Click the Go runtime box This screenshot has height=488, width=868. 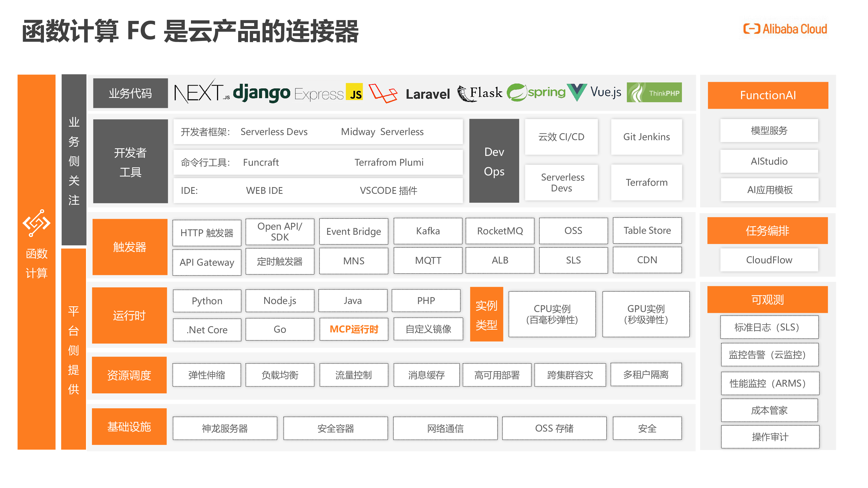point(280,329)
